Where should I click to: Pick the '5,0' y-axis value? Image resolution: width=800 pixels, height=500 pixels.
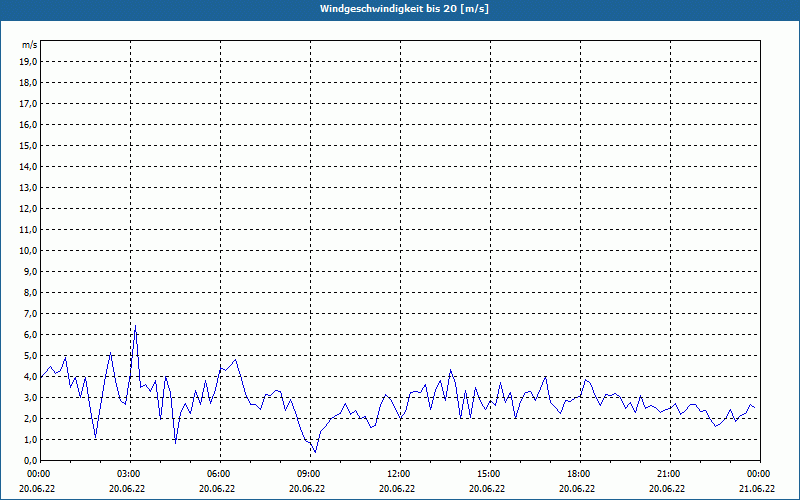pyautogui.click(x=32, y=356)
